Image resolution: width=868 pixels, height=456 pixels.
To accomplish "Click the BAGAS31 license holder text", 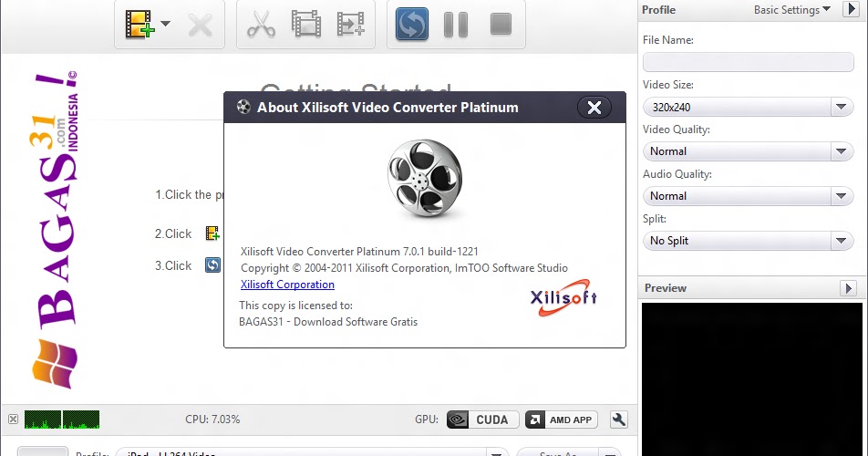I will (x=328, y=322).
